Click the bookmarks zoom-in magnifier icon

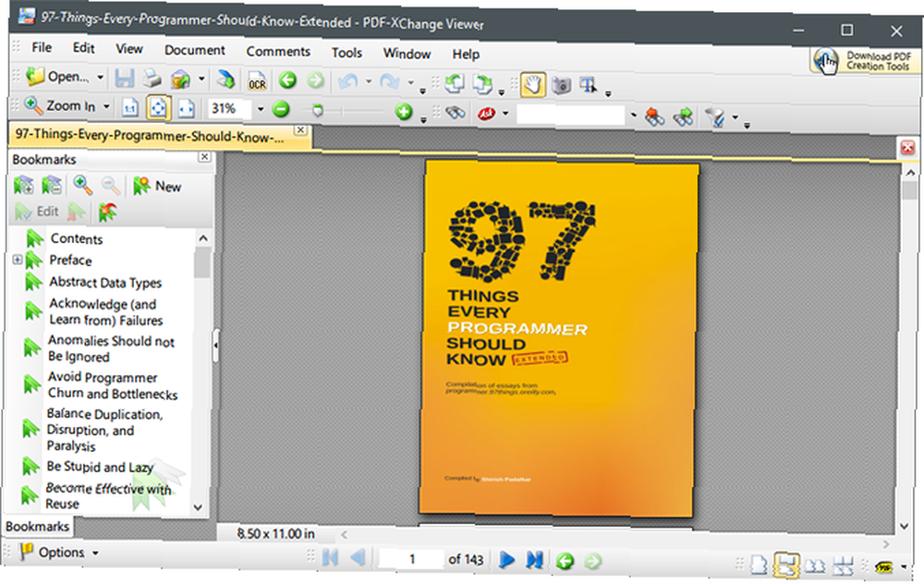[x=82, y=186]
